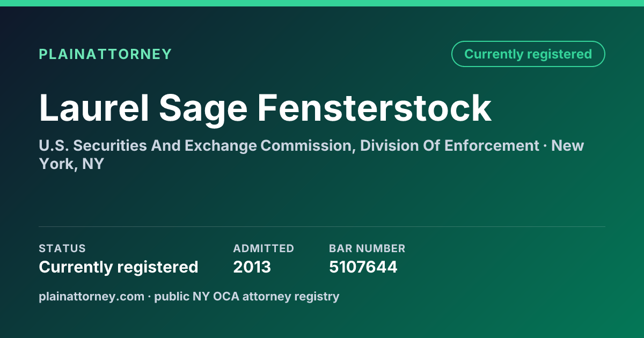This screenshot has width=644, height=338.
Task: Click the surname Fensterstock in heading
Action: (375, 108)
